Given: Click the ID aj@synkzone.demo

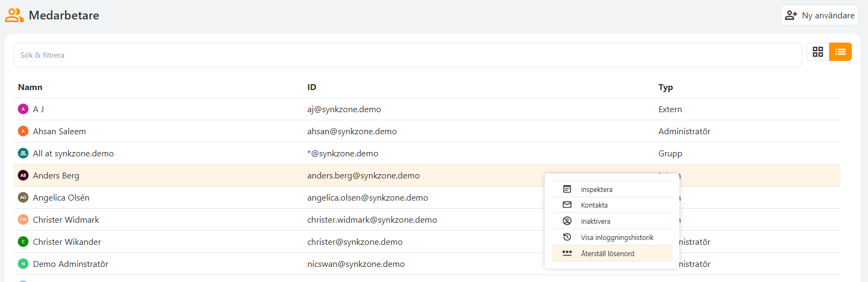Looking at the screenshot, I should (x=344, y=109).
